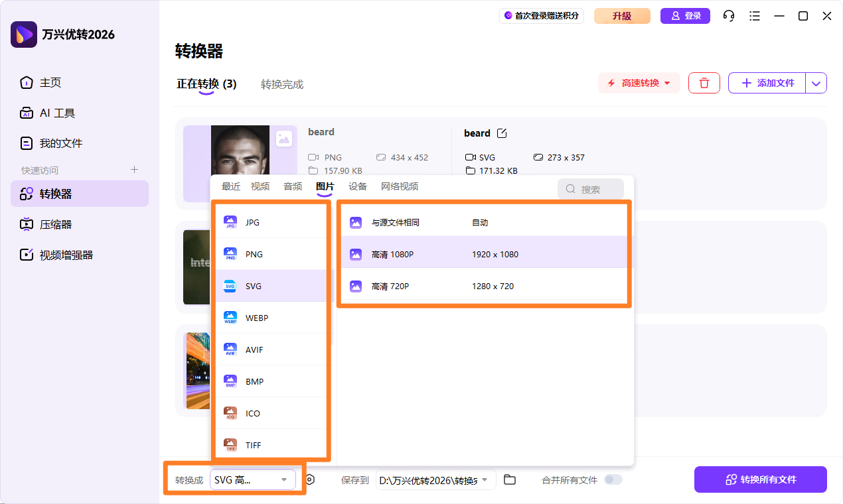Select 高清 720P resolution option

coord(465,286)
